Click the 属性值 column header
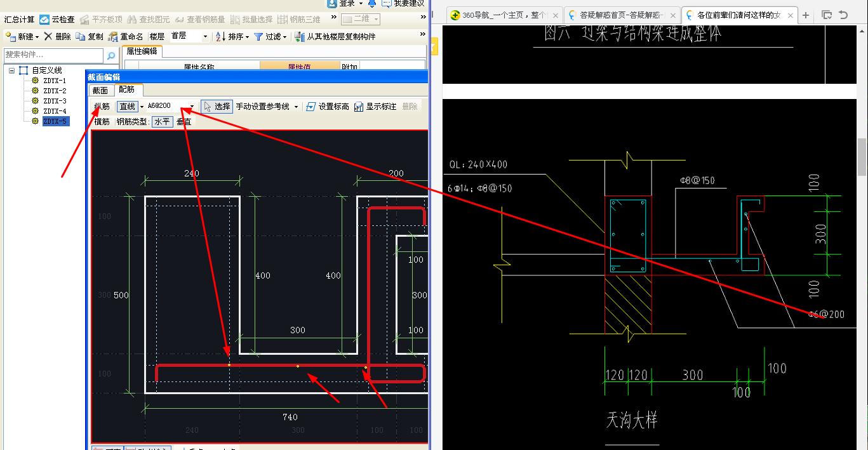Screen dimensions: 868x450 [300, 66]
